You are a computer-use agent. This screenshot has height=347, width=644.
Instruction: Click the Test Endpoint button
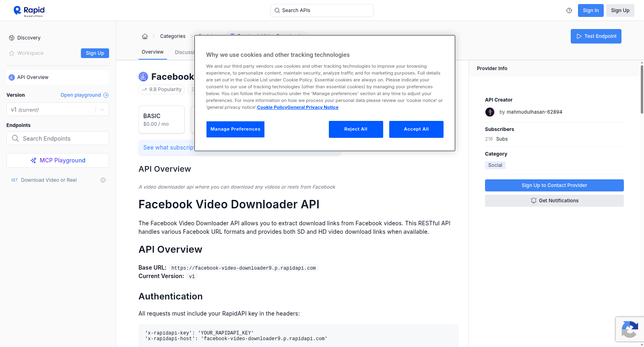596,36
